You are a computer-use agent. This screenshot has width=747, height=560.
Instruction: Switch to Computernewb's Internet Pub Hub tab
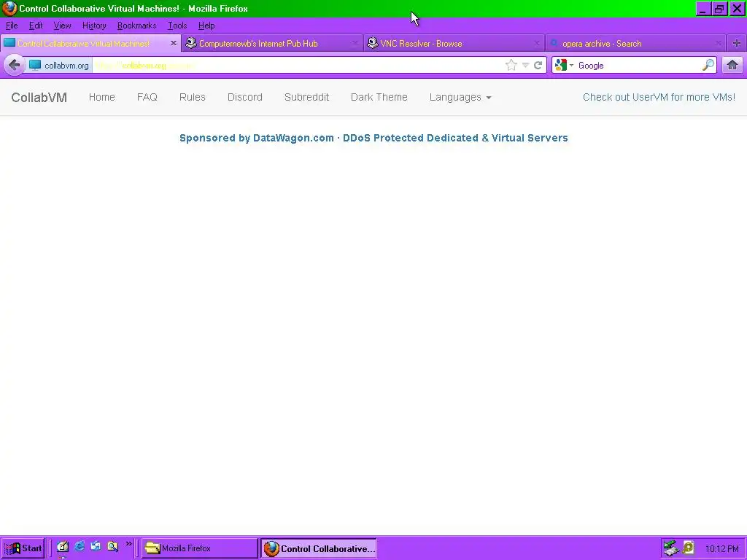(x=272, y=43)
